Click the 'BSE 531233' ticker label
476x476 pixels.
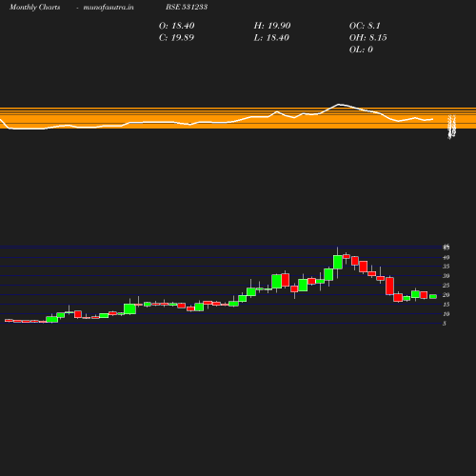tap(187, 7)
